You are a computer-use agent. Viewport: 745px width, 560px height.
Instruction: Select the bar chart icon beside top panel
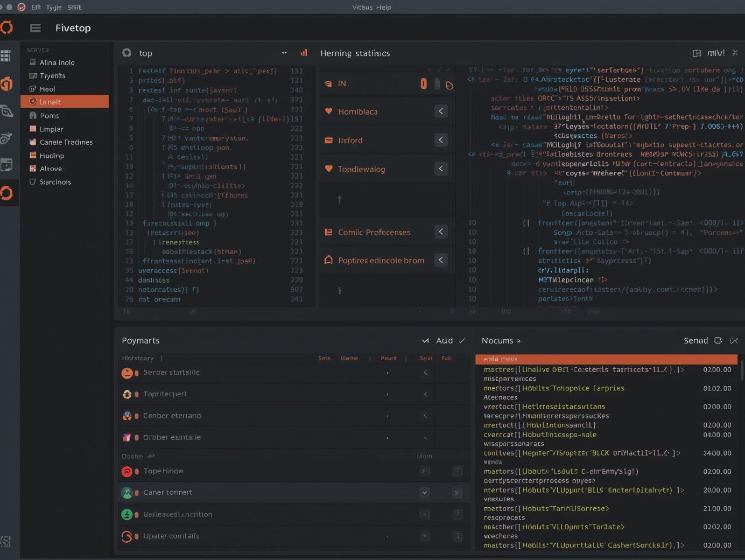[x=304, y=53]
